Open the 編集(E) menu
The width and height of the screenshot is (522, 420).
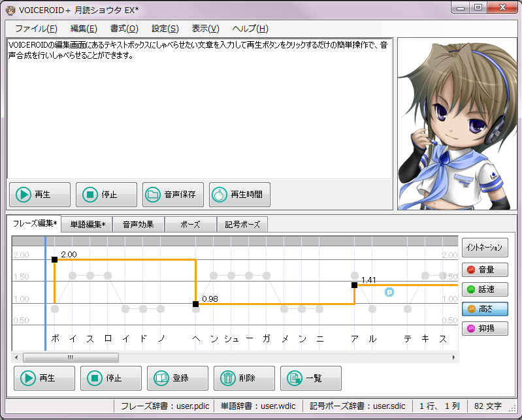[84, 29]
